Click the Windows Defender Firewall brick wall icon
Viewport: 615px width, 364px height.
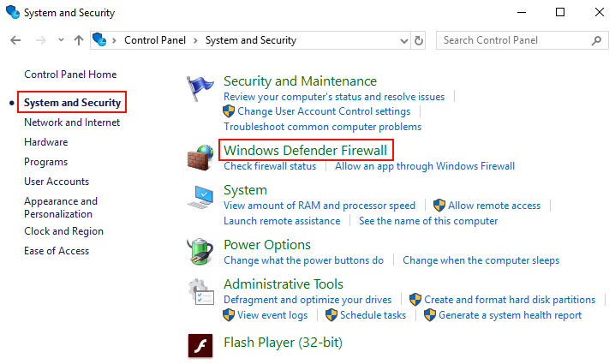pyautogui.click(x=200, y=158)
